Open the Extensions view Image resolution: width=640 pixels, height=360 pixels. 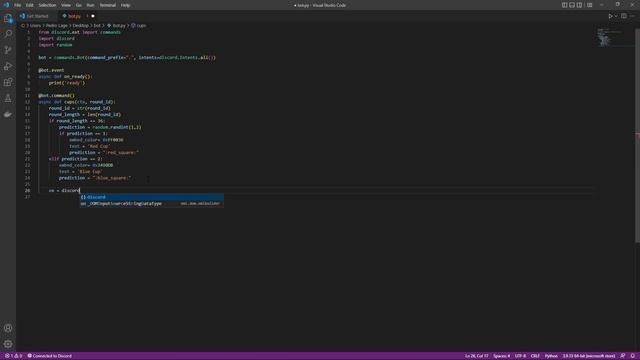8,82
